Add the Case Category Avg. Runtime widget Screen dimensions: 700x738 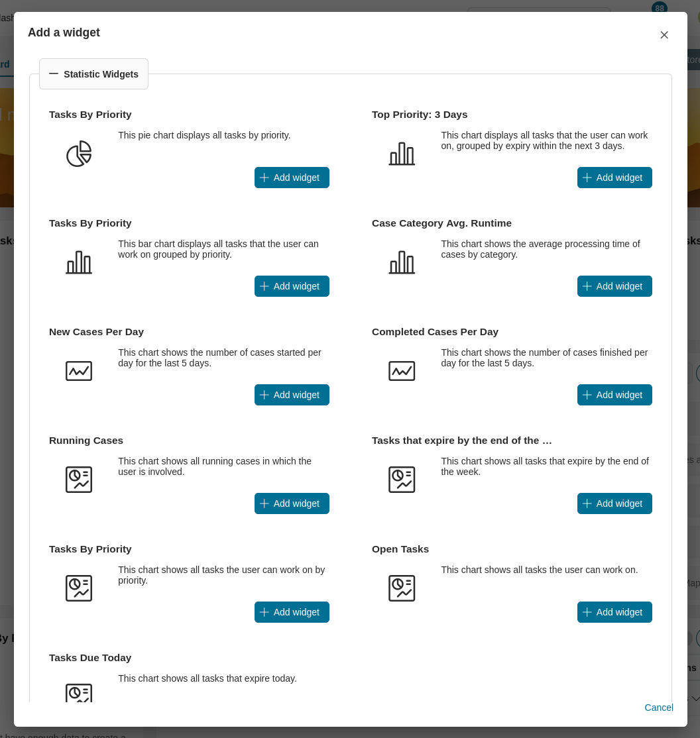coord(614,286)
